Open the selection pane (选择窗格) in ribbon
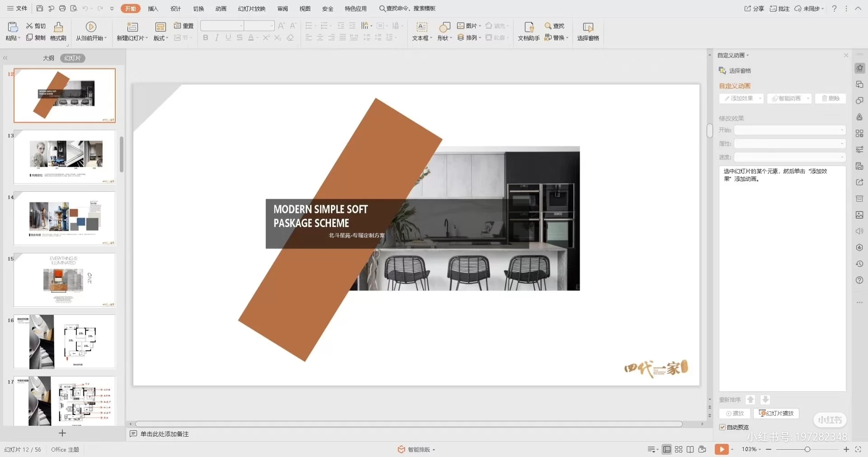 coord(588,31)
